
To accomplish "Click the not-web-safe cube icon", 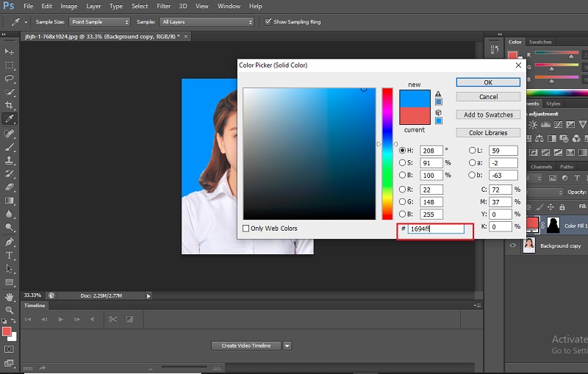I will point(438,112).
